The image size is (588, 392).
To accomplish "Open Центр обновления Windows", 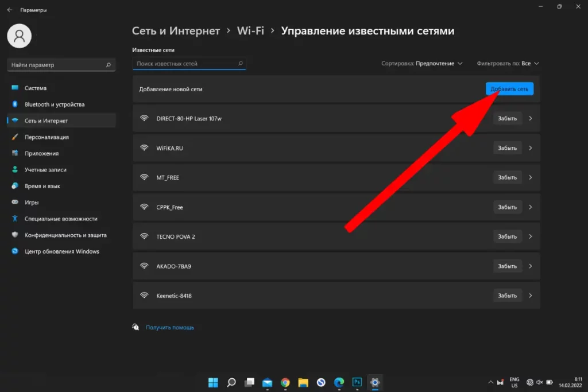I will (61, 251).
